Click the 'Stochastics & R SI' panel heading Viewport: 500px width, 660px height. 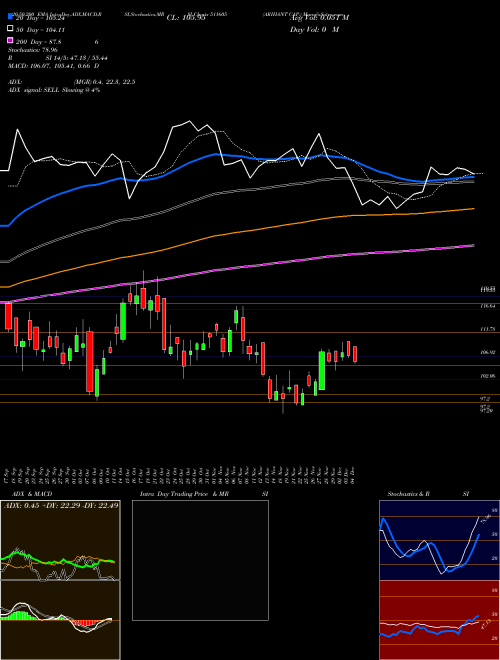[x=428, y=494]
